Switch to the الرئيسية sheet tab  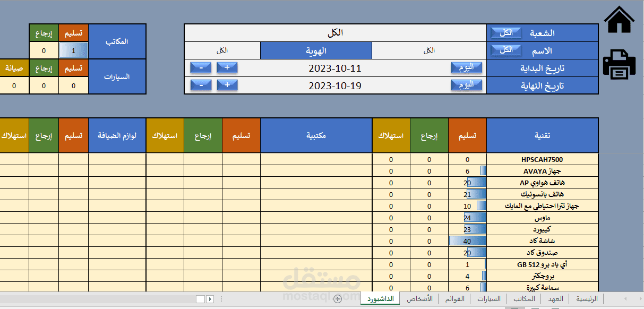(587, 299)
